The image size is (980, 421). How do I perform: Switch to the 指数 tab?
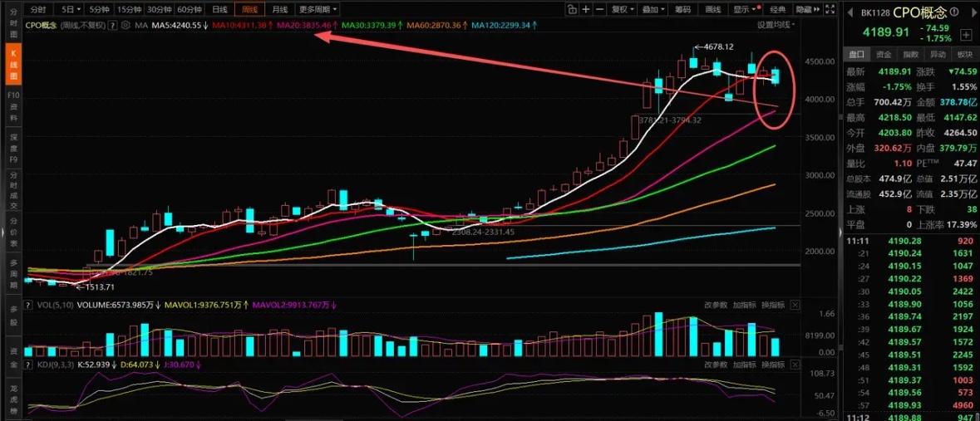coord(911,54)
